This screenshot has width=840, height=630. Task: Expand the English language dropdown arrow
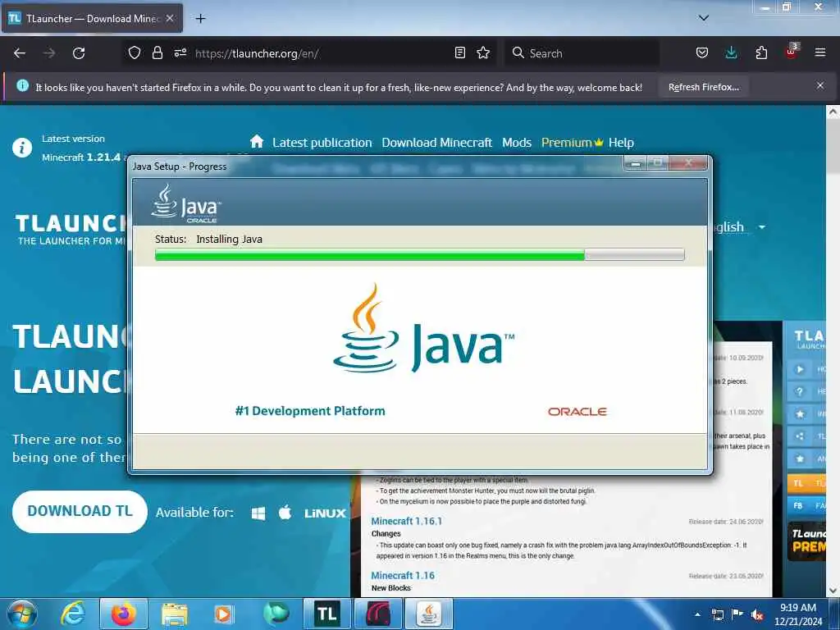coord(762,227)
